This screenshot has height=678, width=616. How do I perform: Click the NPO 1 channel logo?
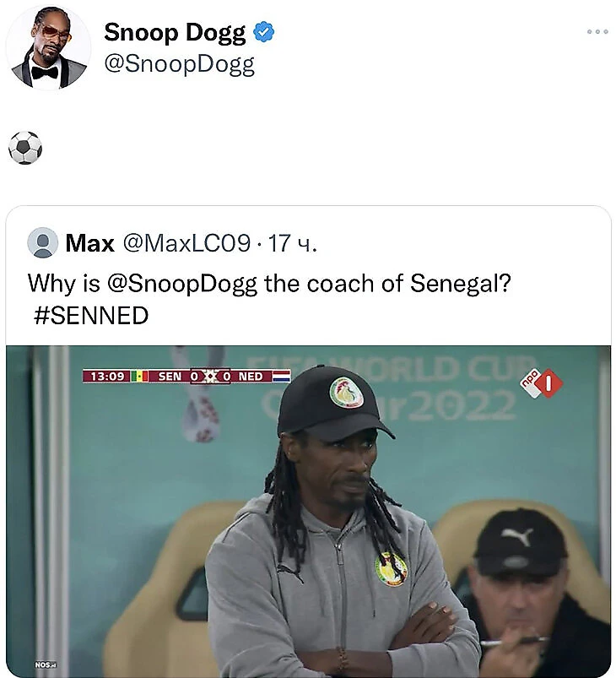(541, 382)
